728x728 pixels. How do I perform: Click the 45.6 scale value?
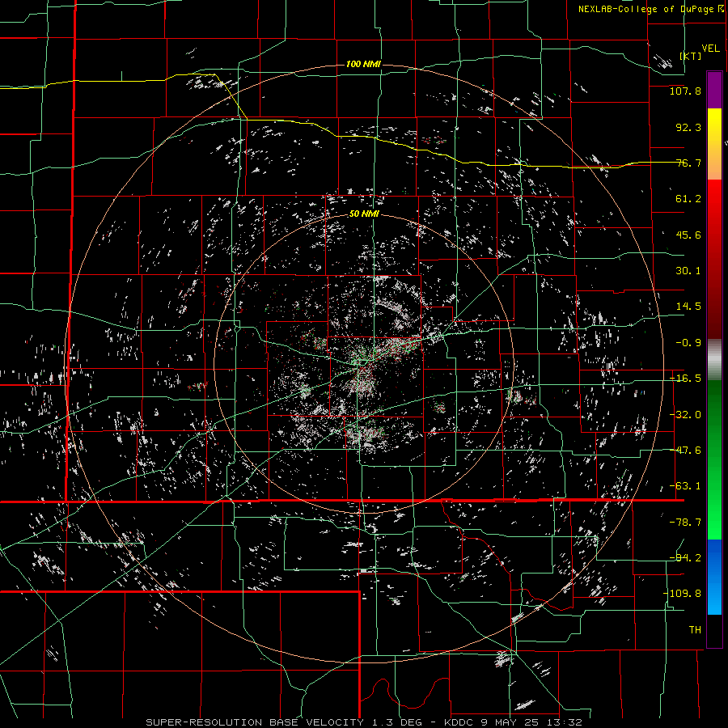point(688,235)
